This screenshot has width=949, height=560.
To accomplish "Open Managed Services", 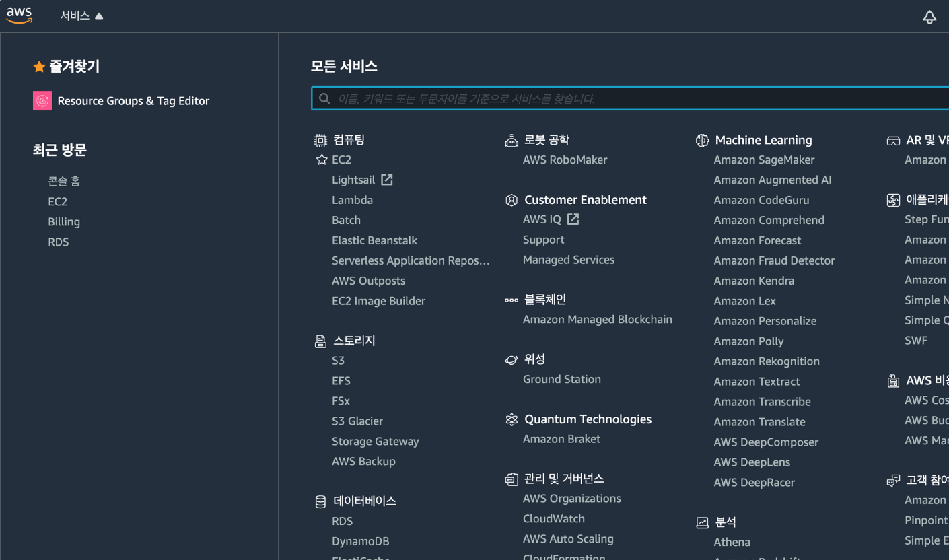I will [569, 260].
